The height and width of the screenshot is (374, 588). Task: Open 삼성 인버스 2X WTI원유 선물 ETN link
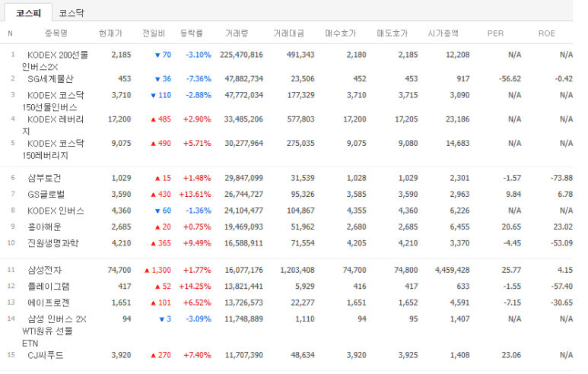54,331
